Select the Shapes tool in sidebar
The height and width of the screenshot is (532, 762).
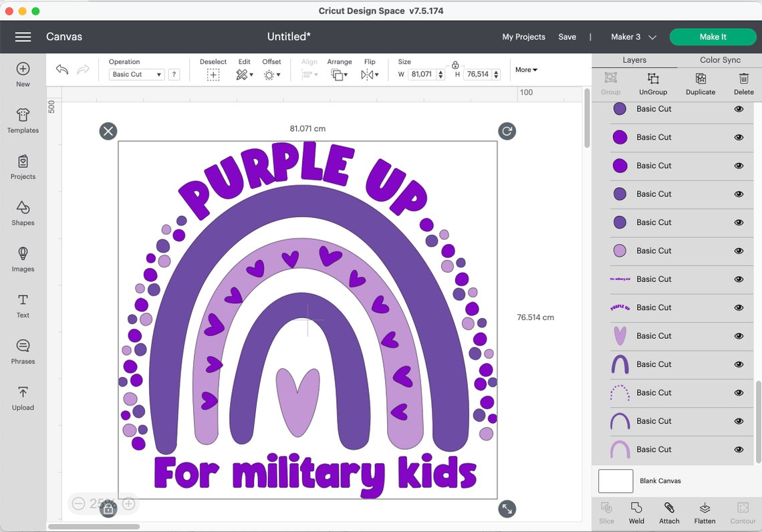click(x=23, y=214)
